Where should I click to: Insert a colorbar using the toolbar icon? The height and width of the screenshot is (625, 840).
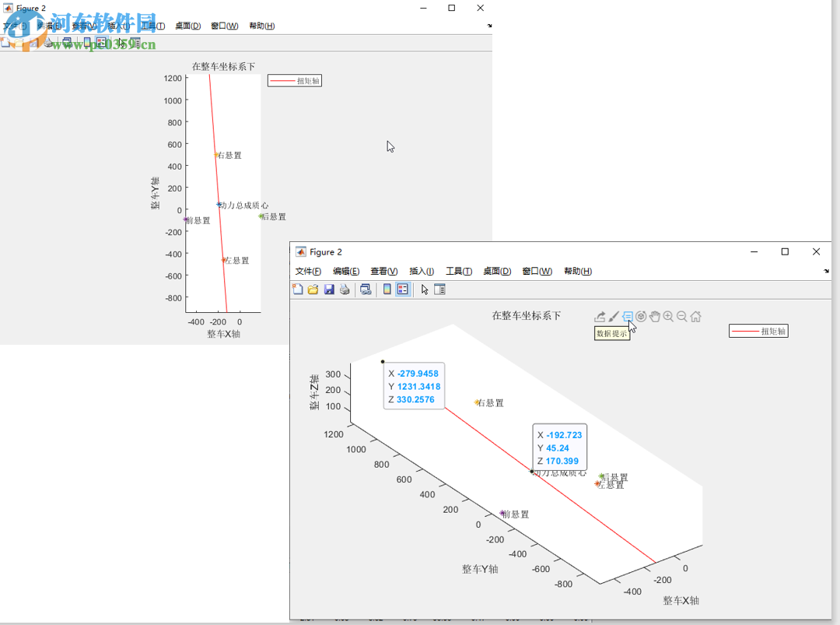(x=387, y=289)
